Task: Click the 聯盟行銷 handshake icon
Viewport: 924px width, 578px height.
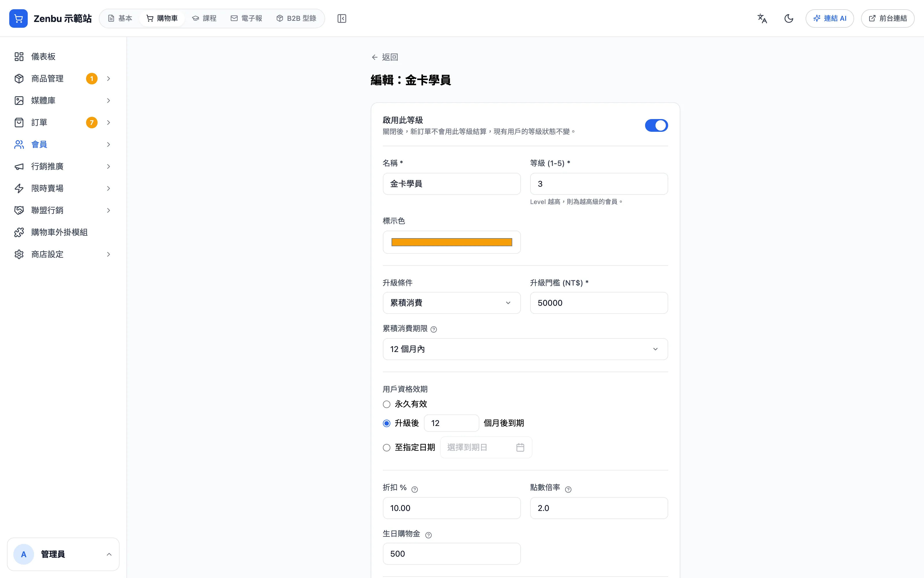Action: (19, 210)
